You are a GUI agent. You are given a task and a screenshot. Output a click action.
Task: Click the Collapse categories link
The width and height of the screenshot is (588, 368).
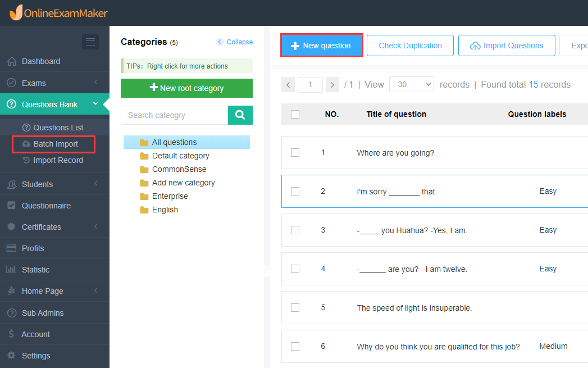[234, 42]
